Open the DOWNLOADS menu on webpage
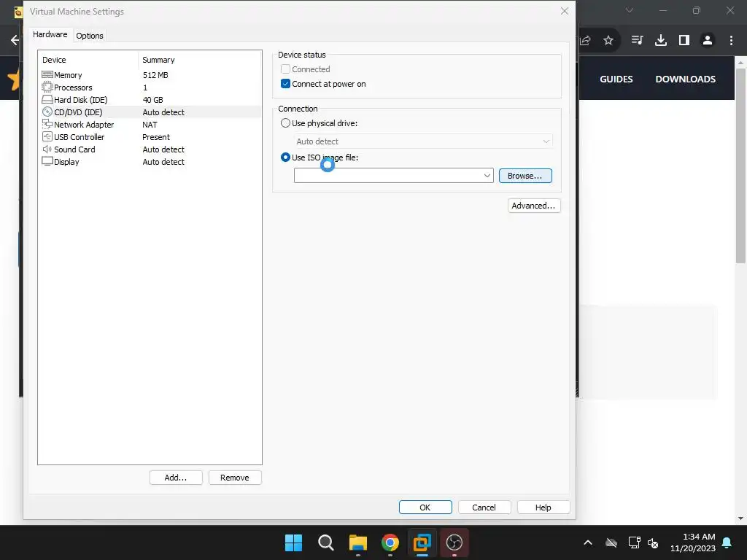 pyautogui.click(x=685, y=79)
